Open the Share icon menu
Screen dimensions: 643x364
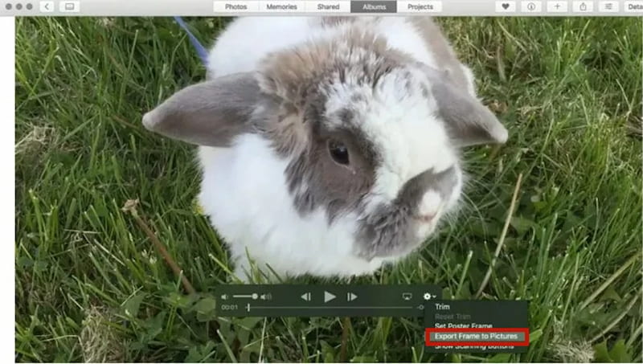point(583,6)
